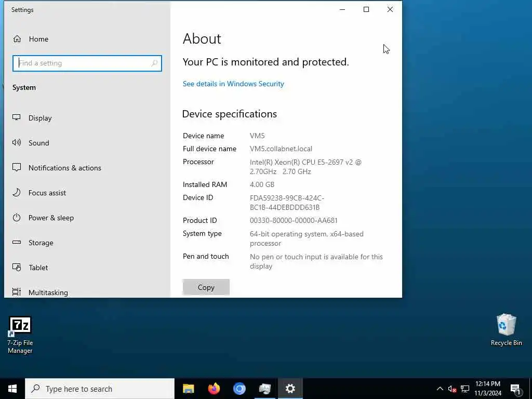The width and height of the screenshot is (532, 399).
Task: Click the Intel Xeon processor value
Action: pos(305,167)
